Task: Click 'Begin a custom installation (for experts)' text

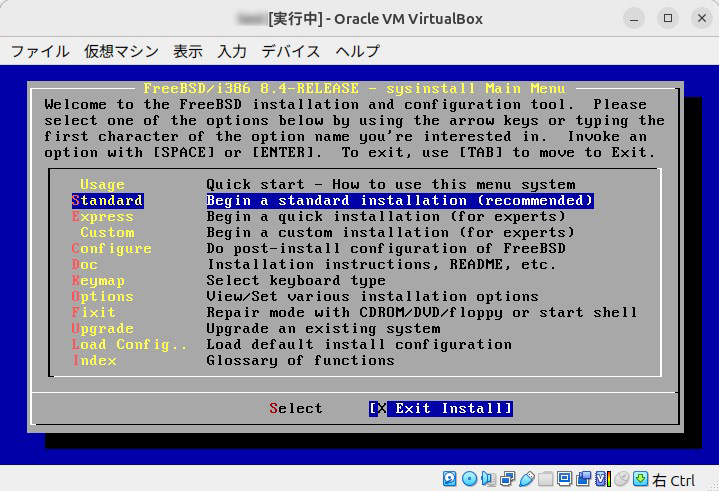Action: click(x=390, y=232)
